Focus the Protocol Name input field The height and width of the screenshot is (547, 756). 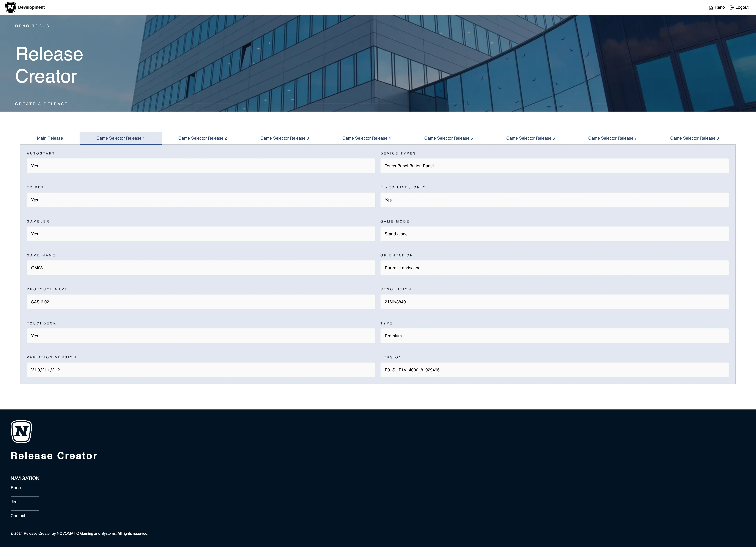coord(201,302)
